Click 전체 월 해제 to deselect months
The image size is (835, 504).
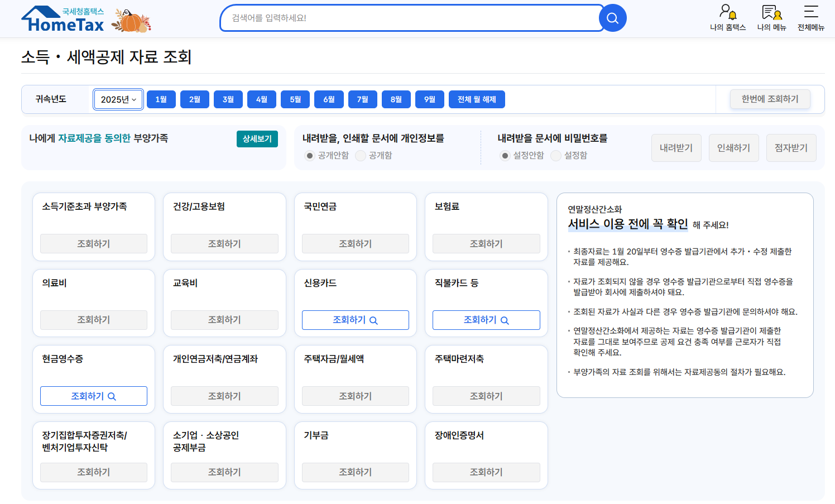[x=477, y=99]
